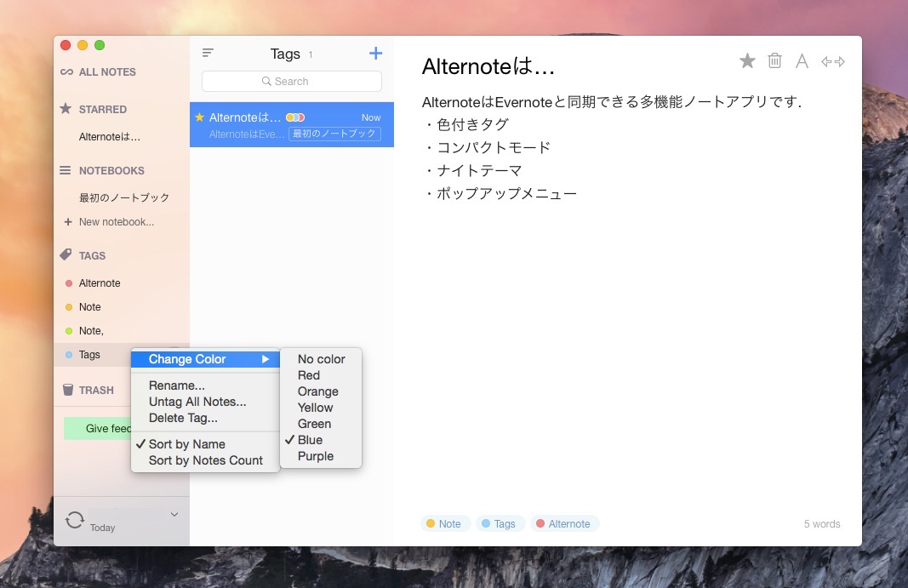Viewport: 908px width, 588px height.
Task: Add a new note with the plus icon
Action: pos(376,54)
